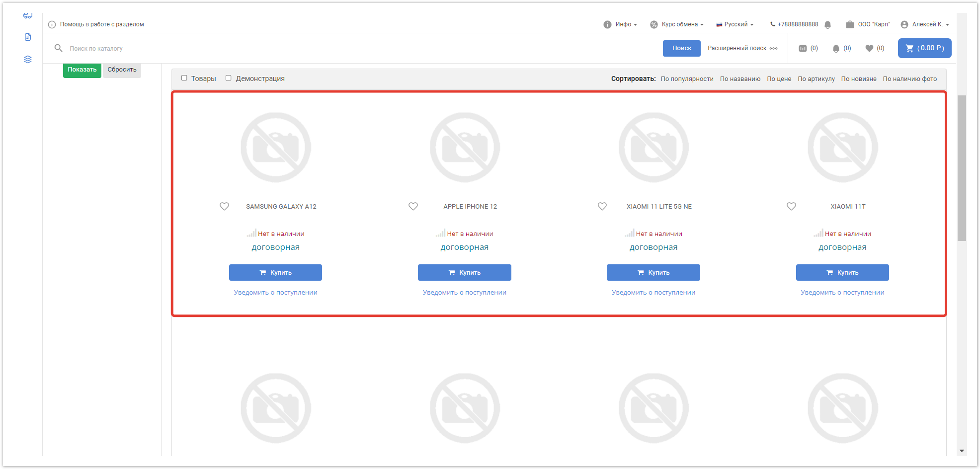Sort products by По новизне
Viewport: 980px width, 469px height.
[x=858, y=79]
